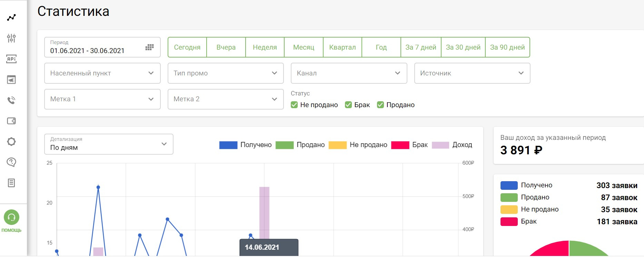Screen dimensions: 644x258
Task: Select the Месяц period tab
Action: click(x=304, y=47)
